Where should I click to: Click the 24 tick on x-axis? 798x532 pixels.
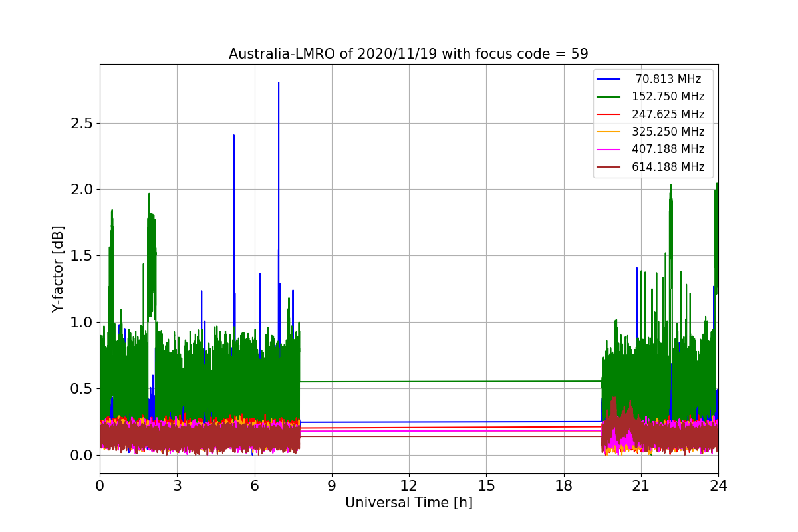pyautogui.click(x=718, y=486)
